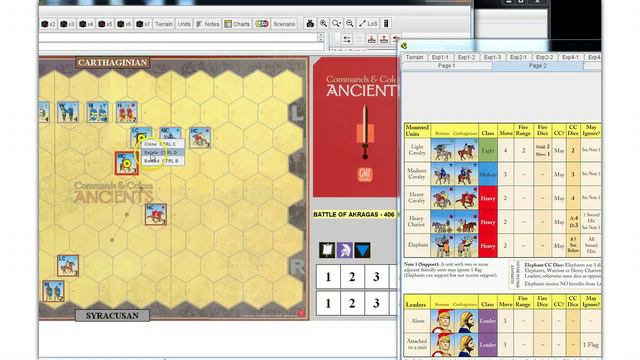640x360 pixels.
Task: Select the red-bordered MC cavalry unit
Action: 127,163
